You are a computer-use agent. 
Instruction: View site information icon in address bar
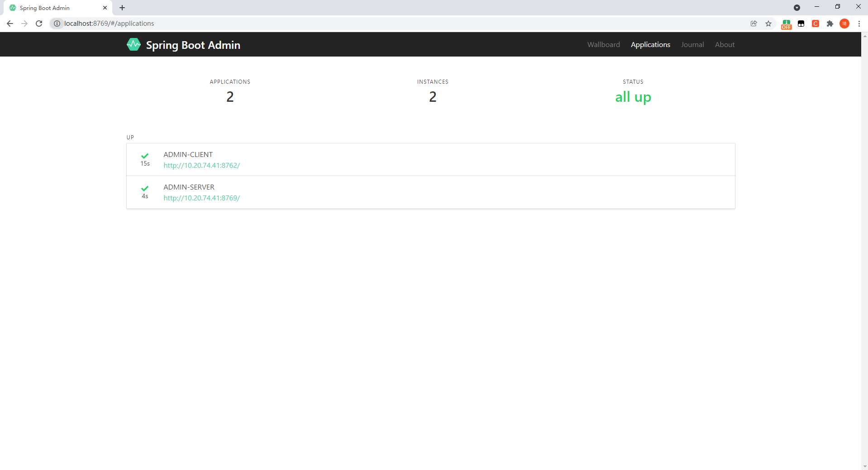[x=57, y=24]
